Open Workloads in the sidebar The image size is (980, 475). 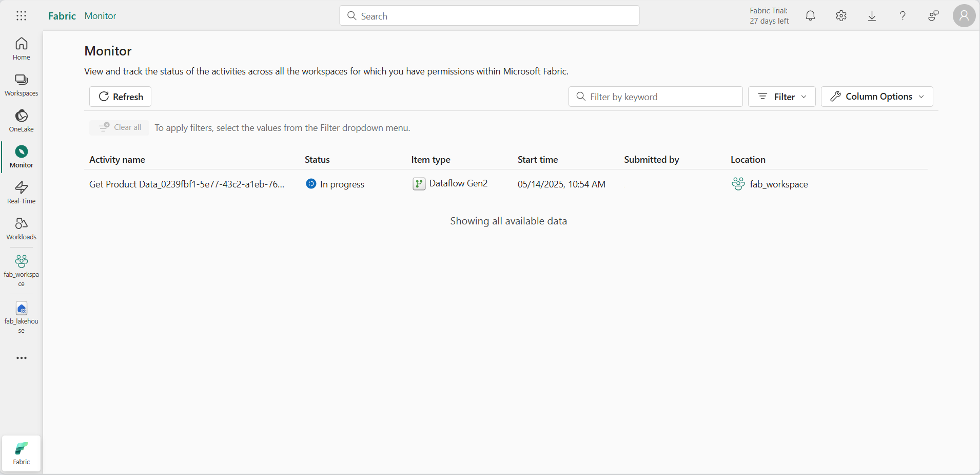pos(21,229)
